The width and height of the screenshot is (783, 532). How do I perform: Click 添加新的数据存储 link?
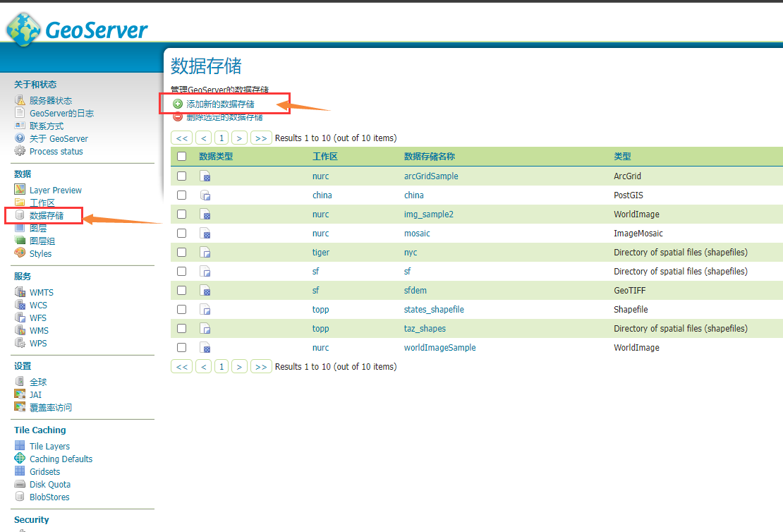[220, 104]
